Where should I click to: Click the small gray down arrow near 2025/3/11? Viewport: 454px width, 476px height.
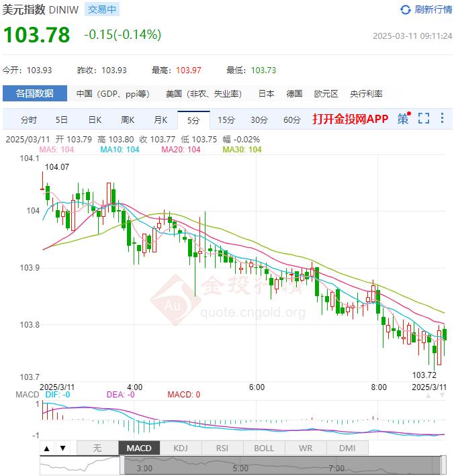(442, 395)
